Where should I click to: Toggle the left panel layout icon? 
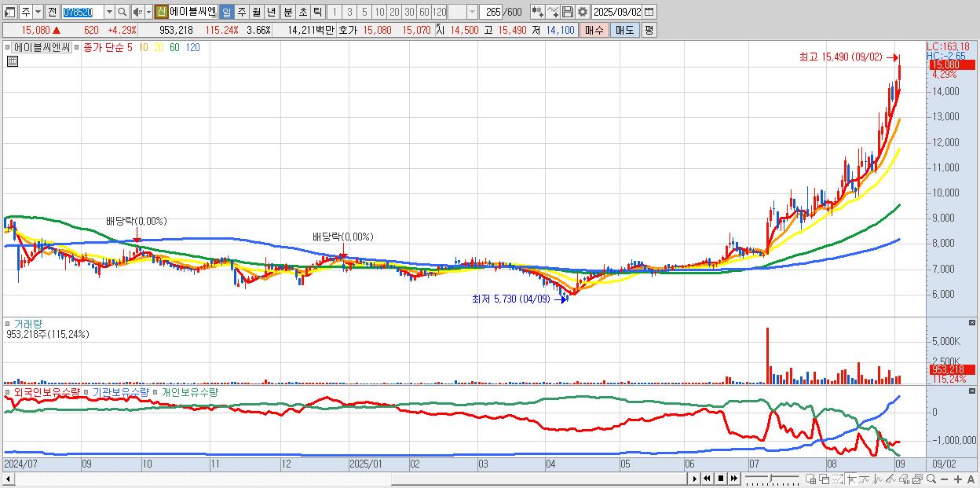9,12
